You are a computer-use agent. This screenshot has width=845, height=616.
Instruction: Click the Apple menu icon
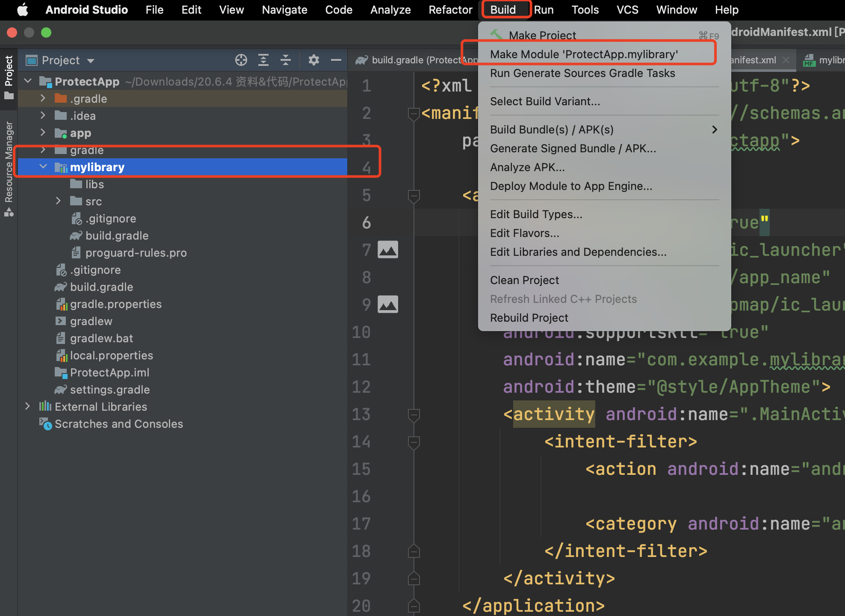point(22,9)
